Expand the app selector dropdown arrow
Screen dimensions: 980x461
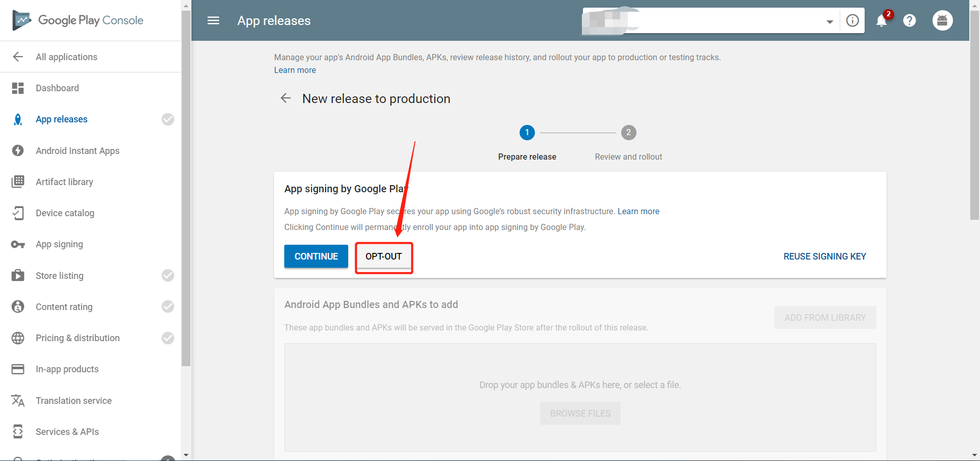pyautogui.click(x=830, y=21)
